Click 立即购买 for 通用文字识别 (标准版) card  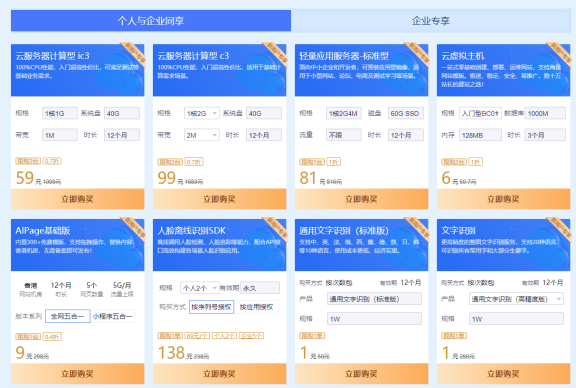pos(361,374)
